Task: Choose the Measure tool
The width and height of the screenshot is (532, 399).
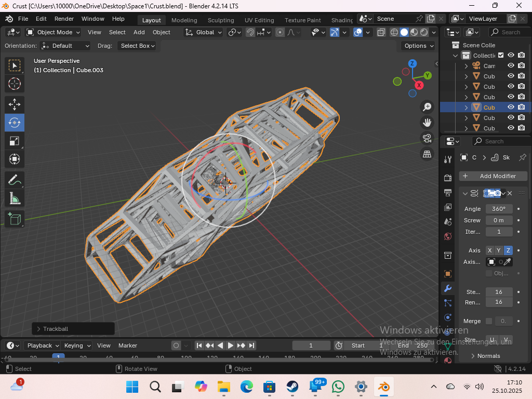Action: coord(15,198)
